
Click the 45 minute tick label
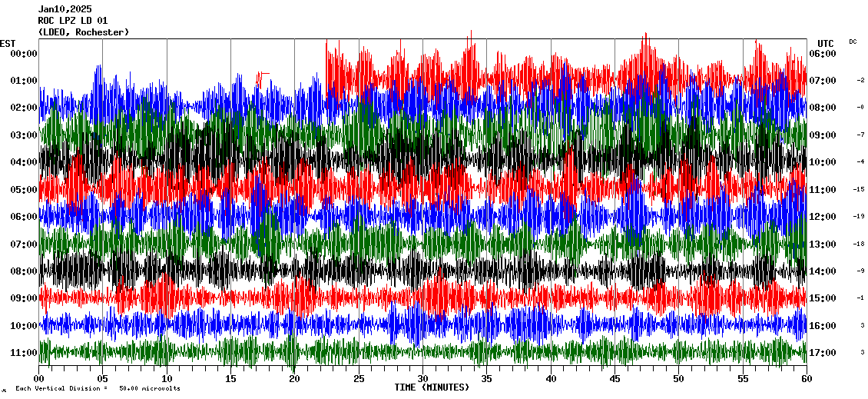[x=614, y=379]
